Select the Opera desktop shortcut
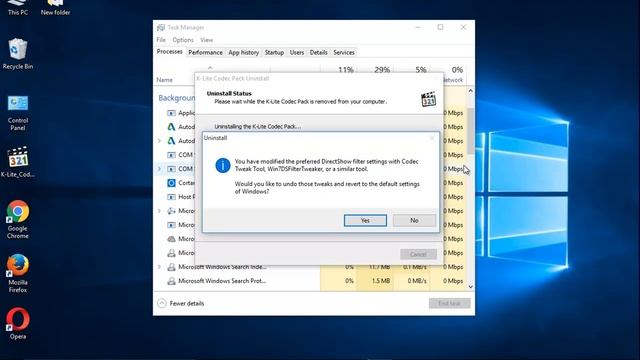The width and height of the screenshot is (640, 360). [18, 324]
